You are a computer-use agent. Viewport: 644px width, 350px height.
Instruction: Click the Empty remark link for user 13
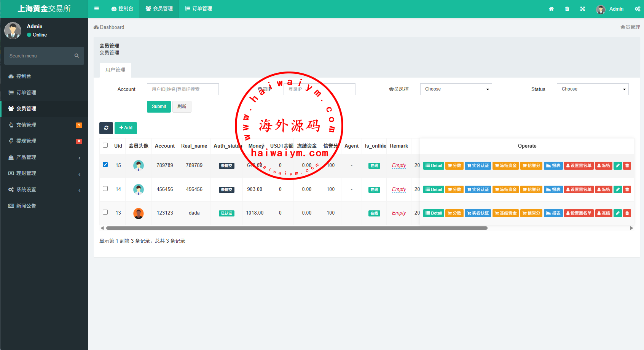[x=399, y=213]
